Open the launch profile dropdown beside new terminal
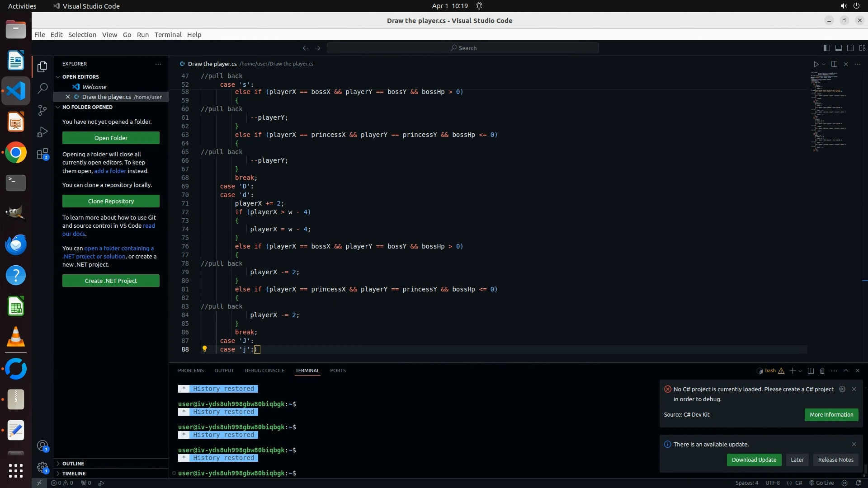The image size is (868, 488). coord(801,371)
